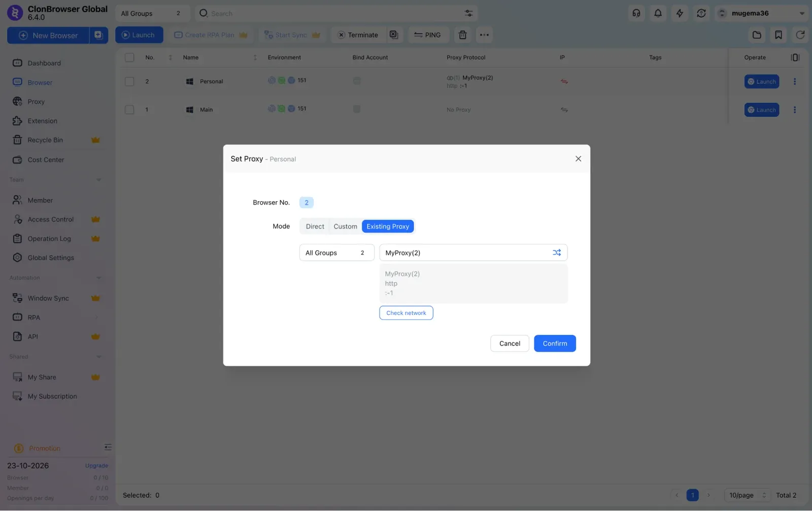Open the more options ellipsis in toolbar

click(484, 35)
